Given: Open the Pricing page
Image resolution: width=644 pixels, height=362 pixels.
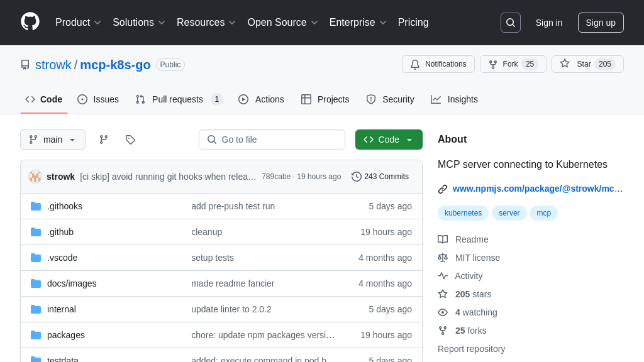Looking at the screenshot, I should [413, 23].
